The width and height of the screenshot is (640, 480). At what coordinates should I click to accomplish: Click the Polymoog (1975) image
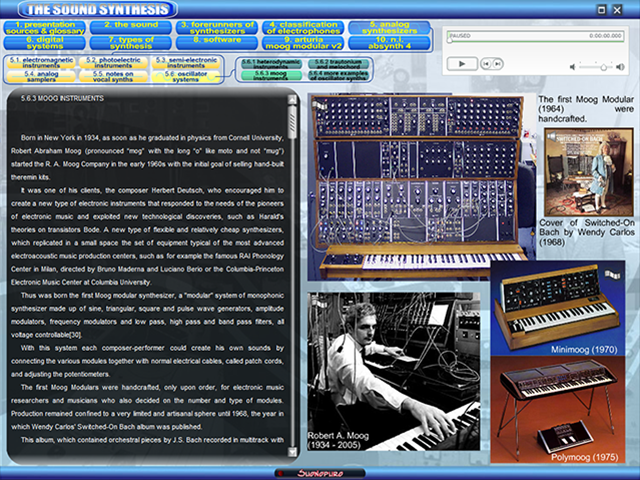(x=558, y=409)
